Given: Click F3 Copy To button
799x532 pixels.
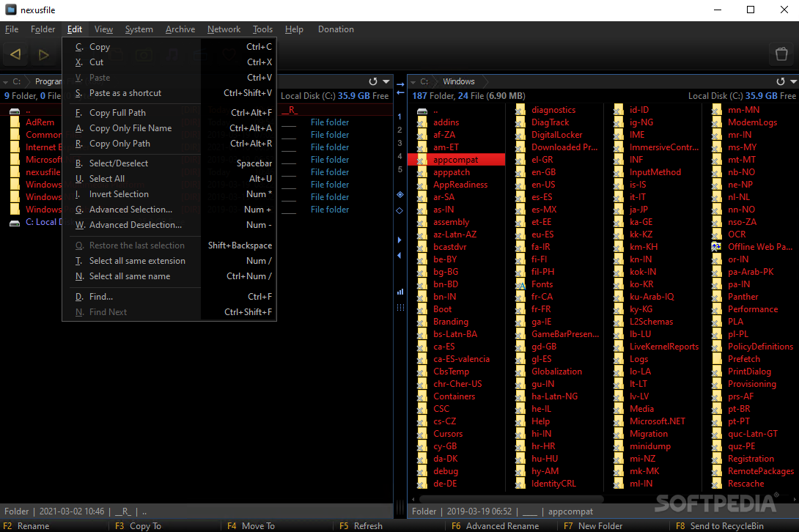Looking at the screenshot, I should [138, 526].
